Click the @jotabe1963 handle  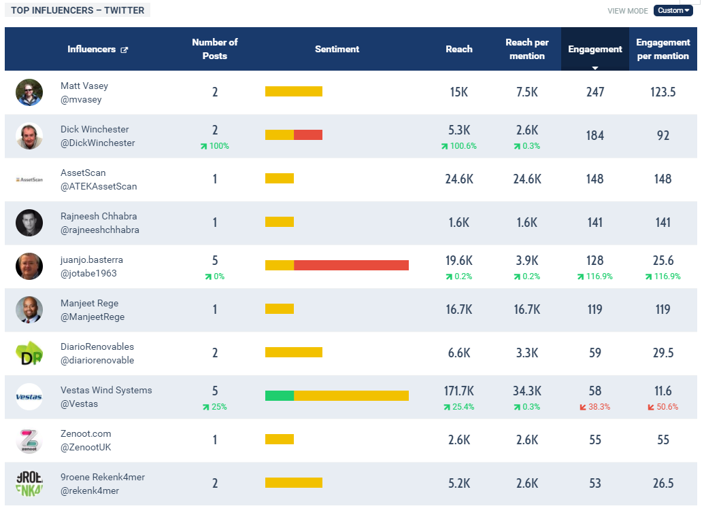(x=88, y=273)
